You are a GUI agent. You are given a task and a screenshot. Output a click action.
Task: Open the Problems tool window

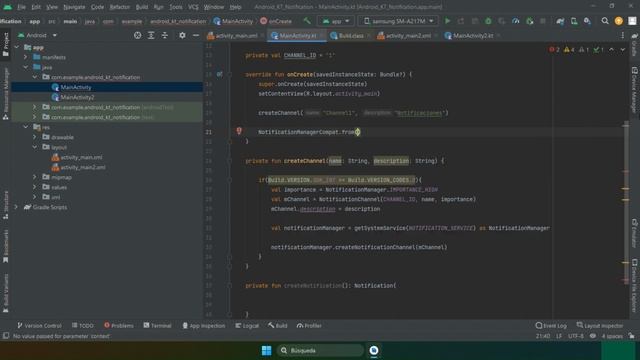(x=119, y=325)
